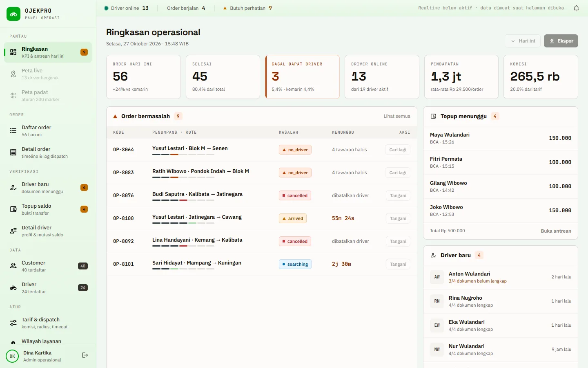The image size is (588, 368).
Task: Click the Customer people icon
Action: [x=13, y=266]
